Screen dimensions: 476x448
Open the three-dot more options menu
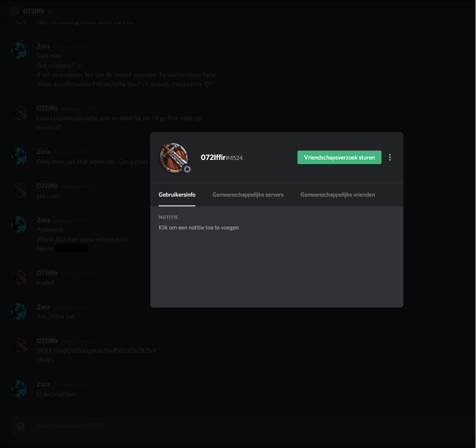pos(390,157)
